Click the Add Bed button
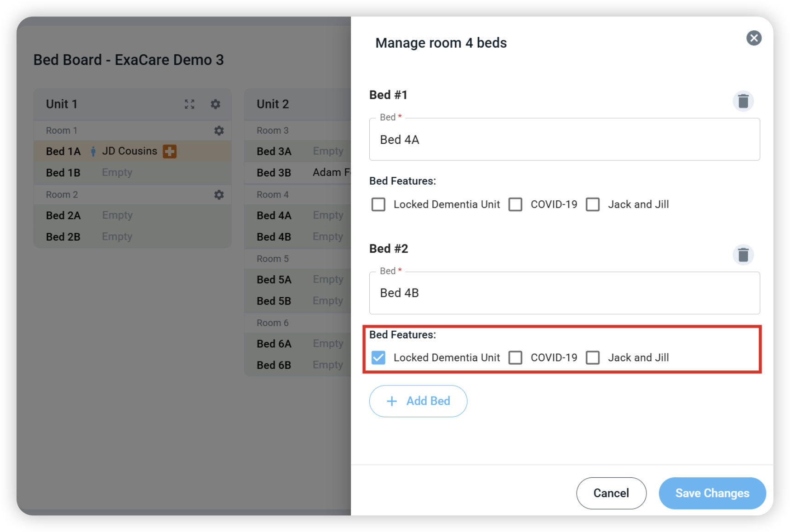Viewport: 790px width, 532px height. 418,401
